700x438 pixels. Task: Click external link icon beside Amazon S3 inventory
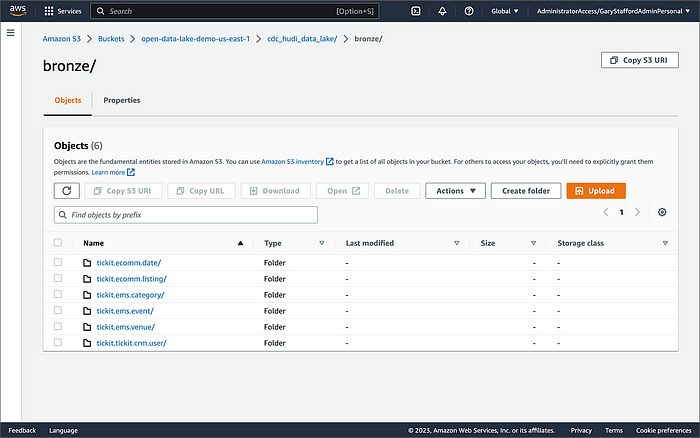click(x=329, y=161)
